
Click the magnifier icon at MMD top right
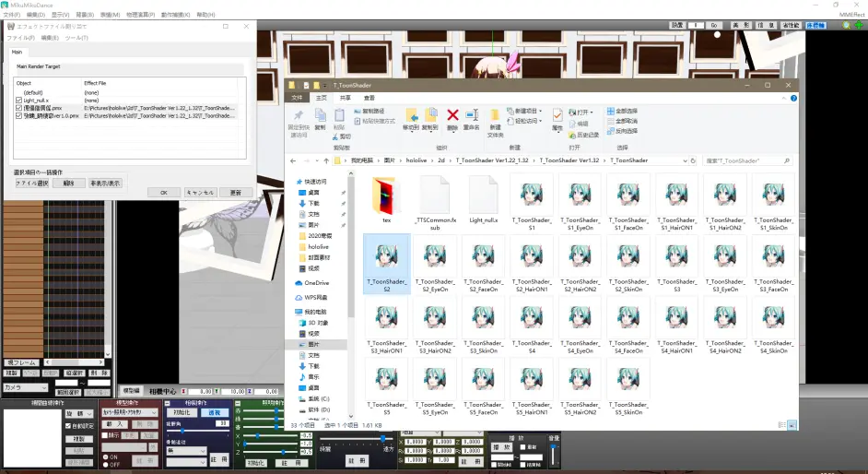click(847, 25)
